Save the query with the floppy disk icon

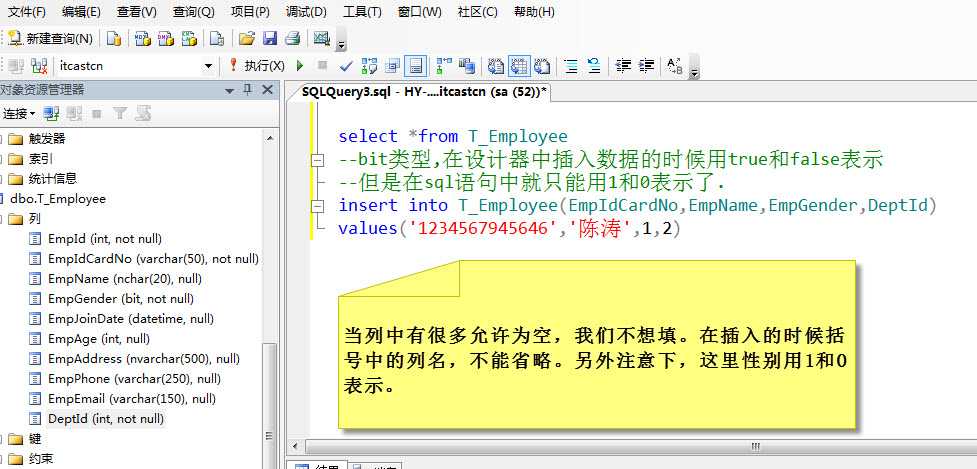tap(270, 39)
